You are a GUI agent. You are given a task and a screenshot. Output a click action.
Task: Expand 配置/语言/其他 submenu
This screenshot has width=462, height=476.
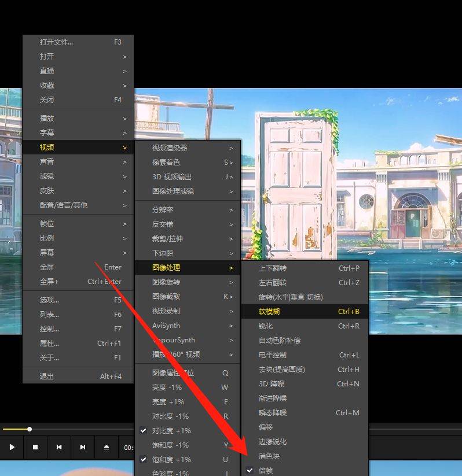tap(78, 205)
